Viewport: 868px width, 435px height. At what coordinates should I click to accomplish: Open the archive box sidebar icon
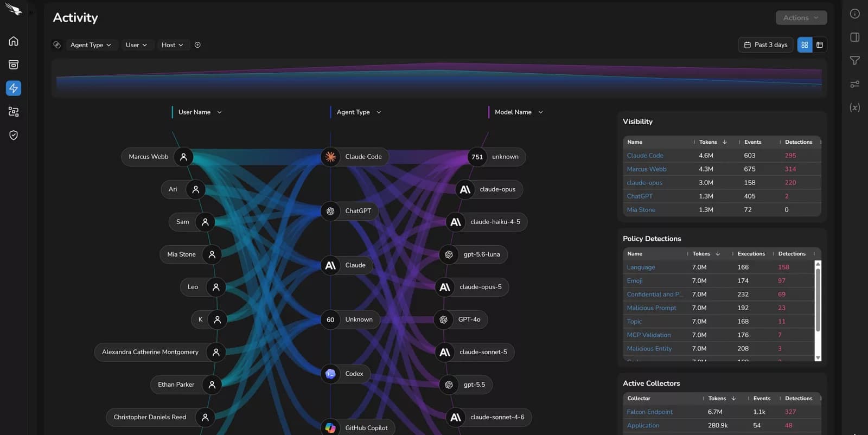pyautogui.click(x=14, y=65)
